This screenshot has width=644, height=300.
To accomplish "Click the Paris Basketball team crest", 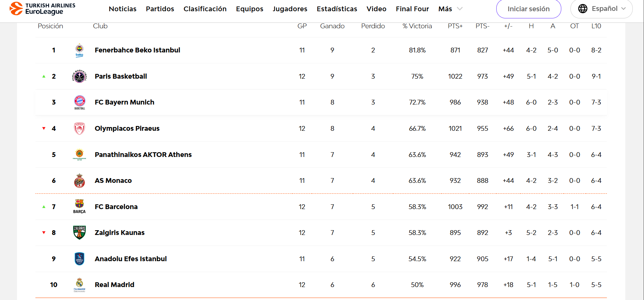I will (x=79, y=76).
